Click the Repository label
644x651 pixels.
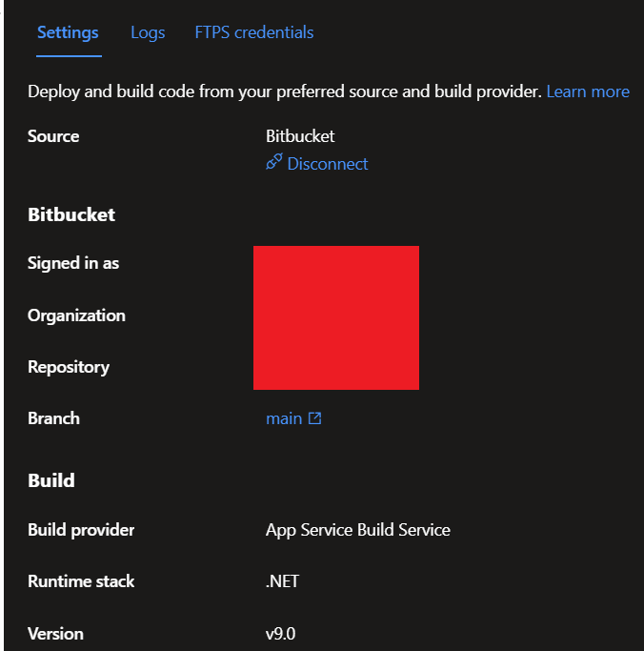(69, 367)
